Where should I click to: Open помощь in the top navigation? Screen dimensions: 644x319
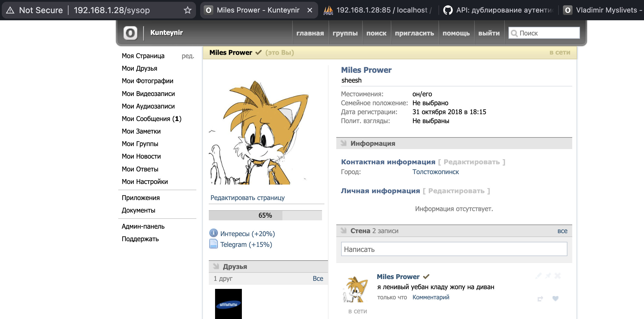[x=456, y=33]
